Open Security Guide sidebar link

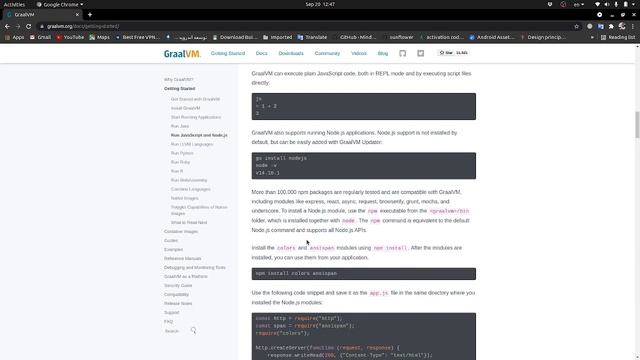click(178, 285)
